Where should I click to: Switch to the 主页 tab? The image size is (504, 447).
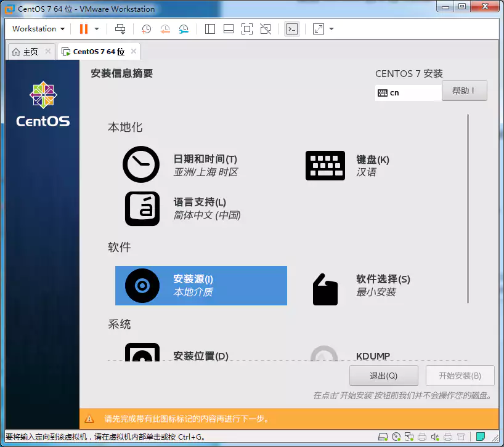click(28, 51)
